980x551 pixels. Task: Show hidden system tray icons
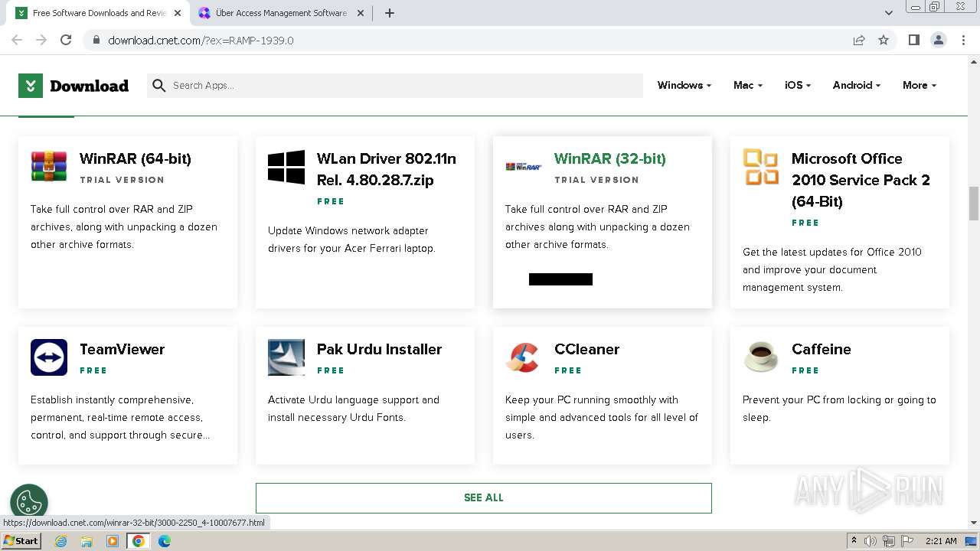(x=854, y=540)
